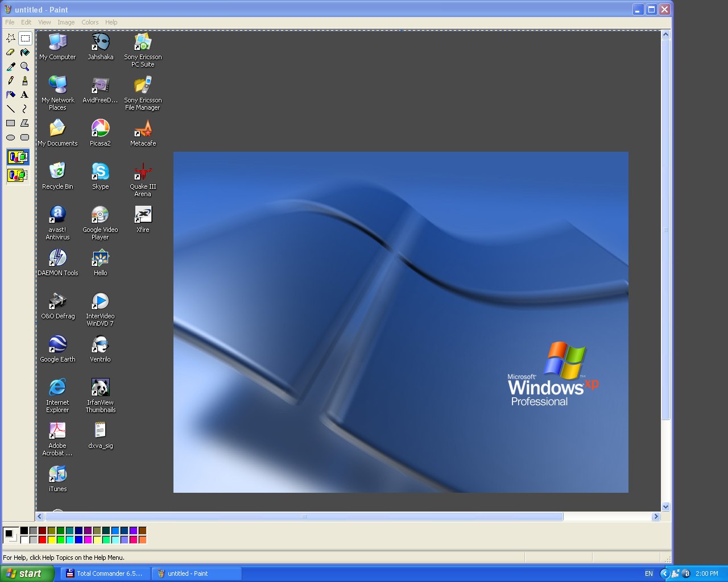Pick the Fill With Color bucket tool
The width and height of the screenshot is (728, 582).
coord(25,52)
